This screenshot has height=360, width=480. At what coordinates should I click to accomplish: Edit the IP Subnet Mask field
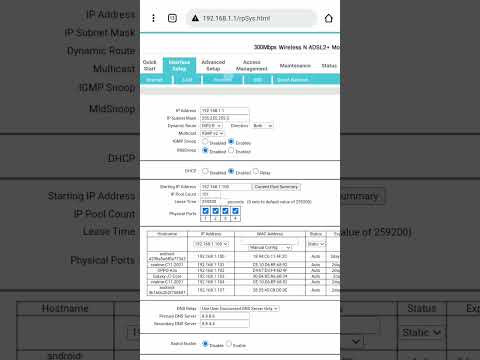click(x=224, y=118)
